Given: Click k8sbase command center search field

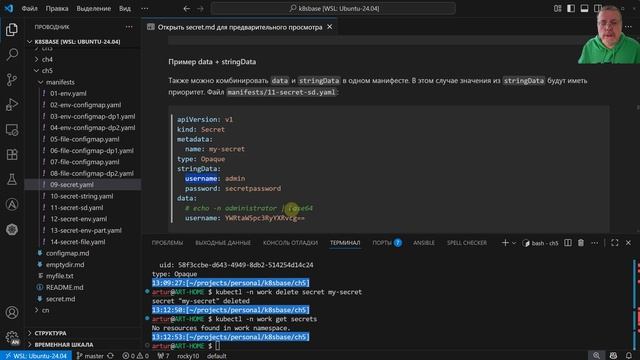Looking at the screenshot, I should point(333,8).
